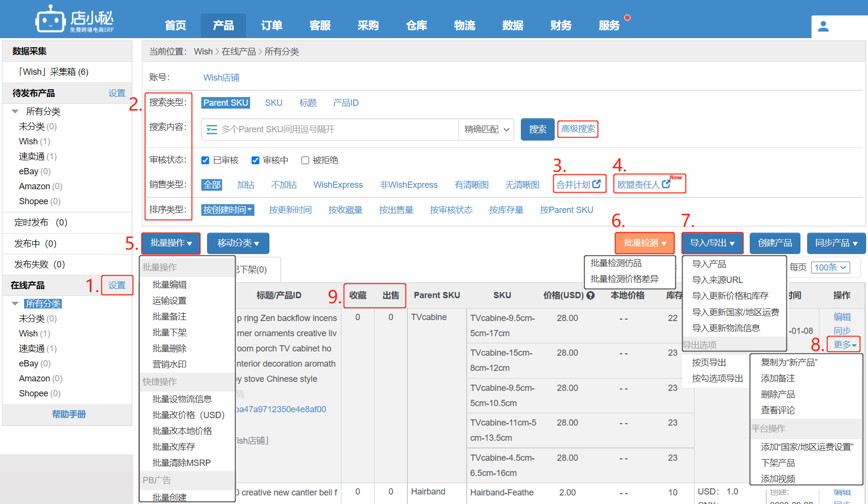Open the 仓库 nav tab
The width and height of the screenshot is (868, 504).
[417, 26]
